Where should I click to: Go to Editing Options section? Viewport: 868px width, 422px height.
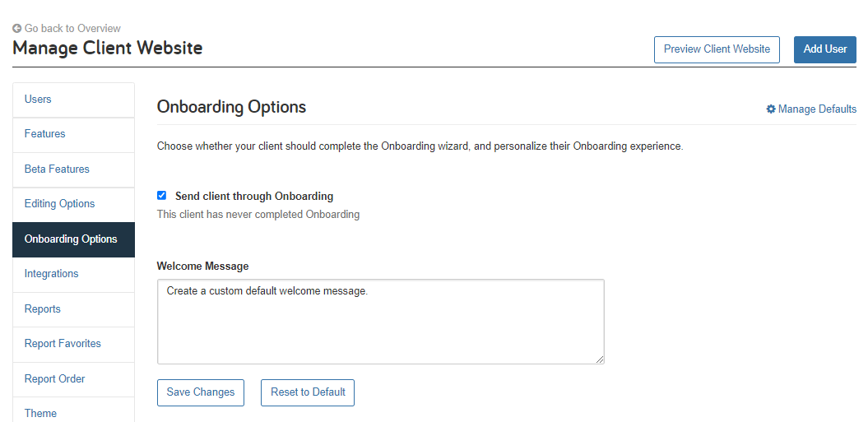73,204
